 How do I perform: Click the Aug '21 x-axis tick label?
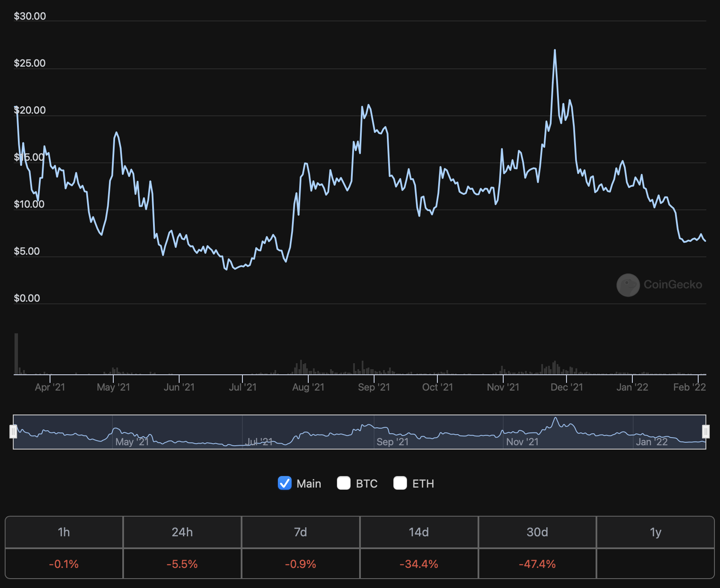(308, 387)
